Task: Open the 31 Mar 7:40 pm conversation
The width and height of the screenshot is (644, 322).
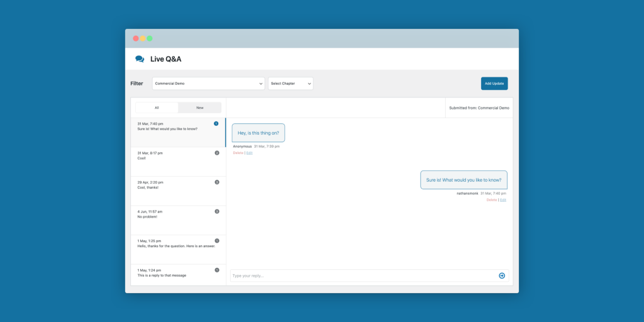Action: point(178,133)
